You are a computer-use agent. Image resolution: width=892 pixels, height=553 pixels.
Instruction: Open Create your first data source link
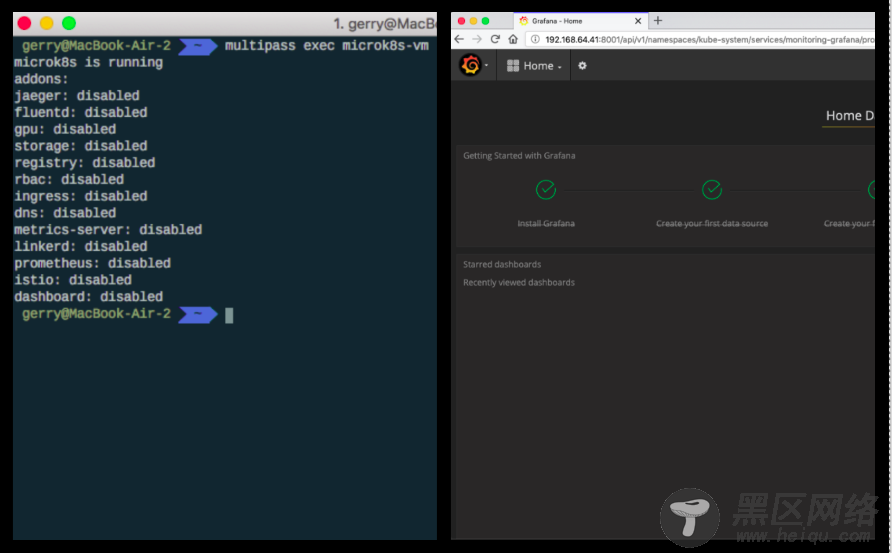tap(712, 224)
